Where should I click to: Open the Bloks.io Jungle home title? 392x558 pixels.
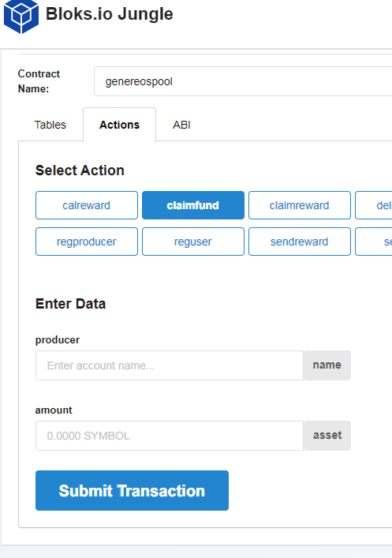109,14
